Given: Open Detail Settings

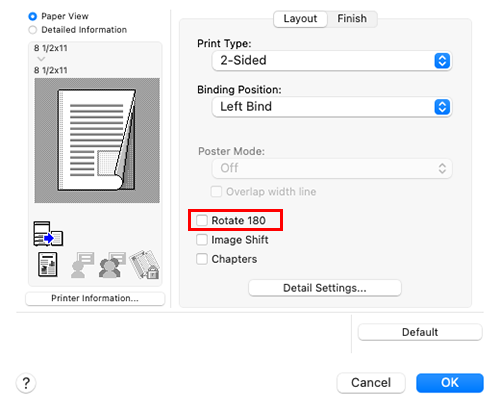Looking at the screenshot, I should (x=325, y=288).
